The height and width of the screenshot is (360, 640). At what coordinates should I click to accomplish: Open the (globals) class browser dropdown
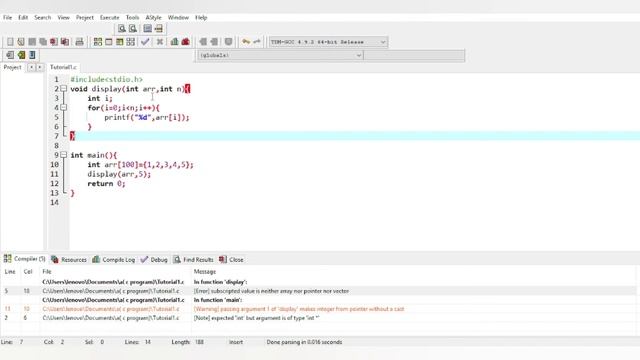point(280,55)
